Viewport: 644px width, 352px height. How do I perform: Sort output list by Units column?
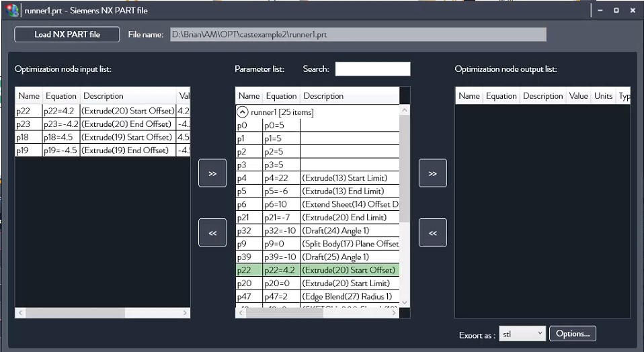pos(604,95)
